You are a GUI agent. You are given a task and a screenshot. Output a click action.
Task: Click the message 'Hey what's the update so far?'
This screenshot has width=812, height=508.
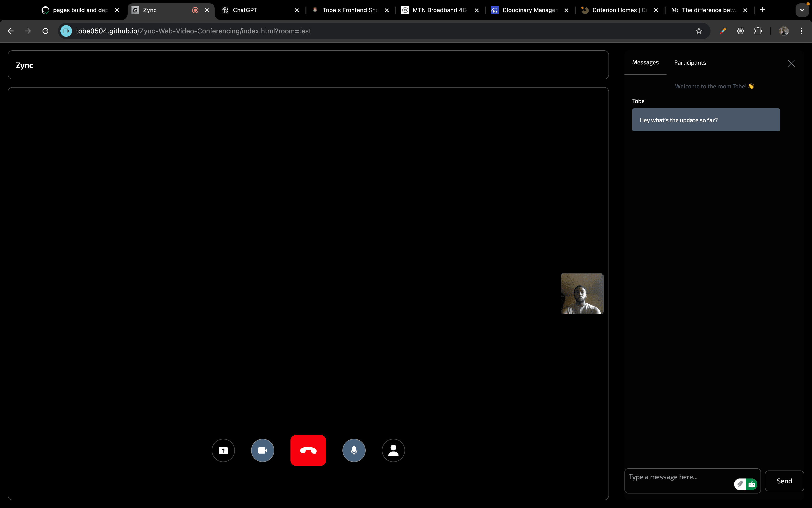[x=706, y=120]
